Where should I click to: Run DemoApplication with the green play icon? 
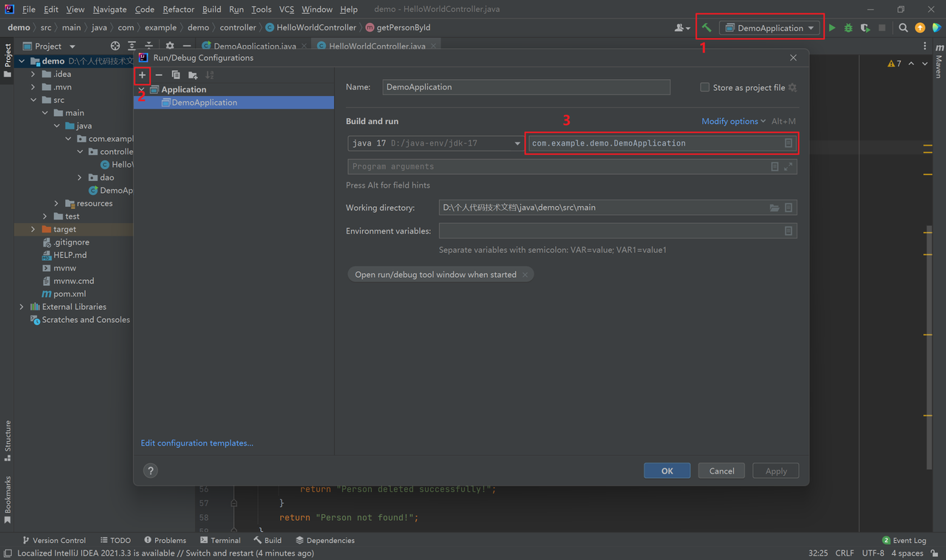[832, 28]
